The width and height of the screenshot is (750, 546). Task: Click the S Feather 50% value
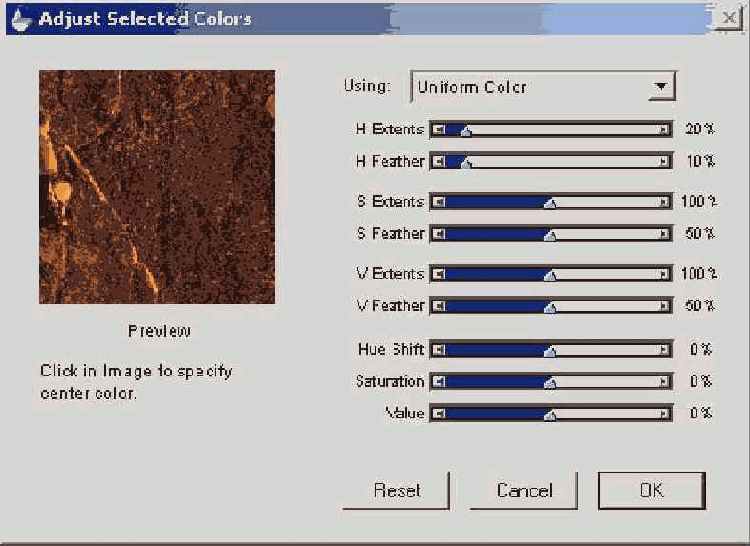click(699, 234)
